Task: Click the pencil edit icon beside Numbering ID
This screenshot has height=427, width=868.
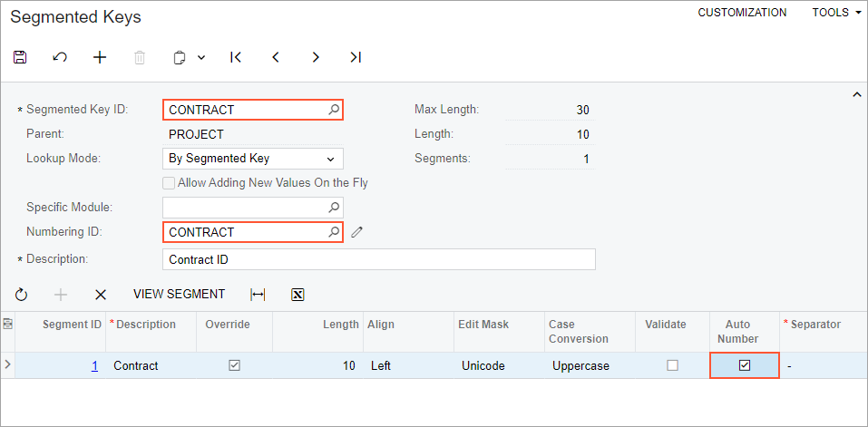Action: (x=357, y=232)
